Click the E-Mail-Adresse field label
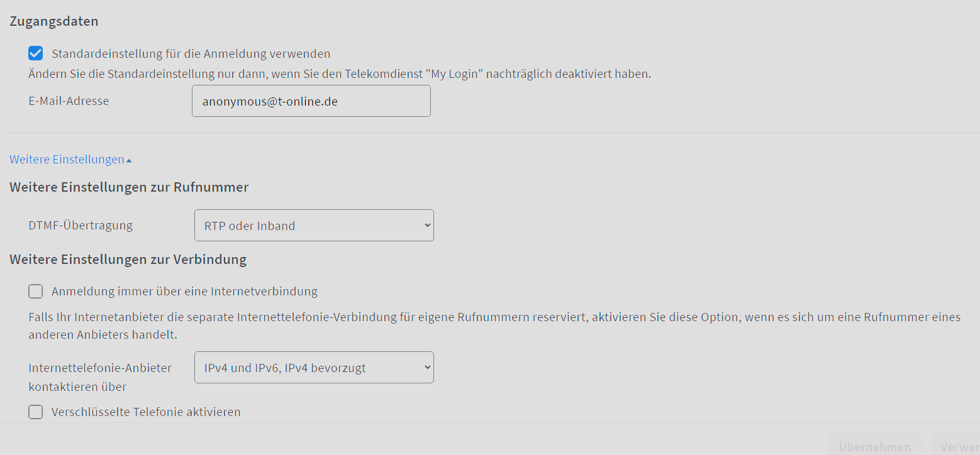 pyautogui.click(x=69, y=101)
